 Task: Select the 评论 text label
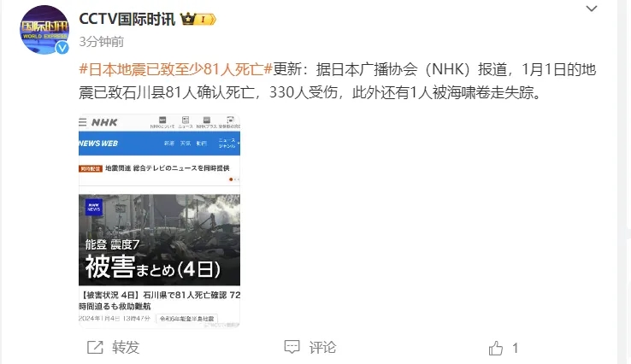[x=322, y=347]
